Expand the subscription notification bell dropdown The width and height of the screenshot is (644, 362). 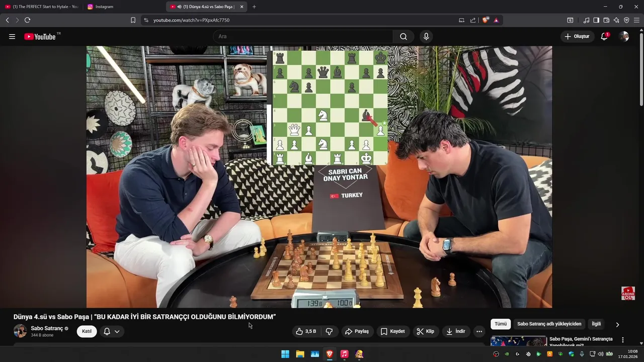tap(112, 331)
